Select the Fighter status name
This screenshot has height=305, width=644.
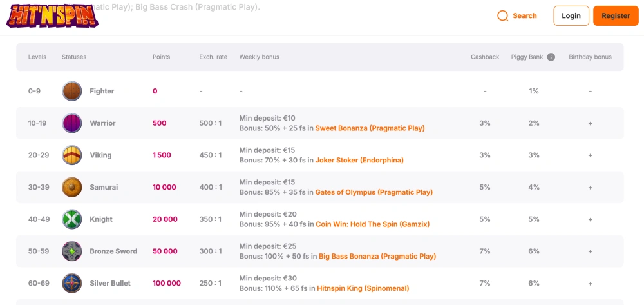102,92
